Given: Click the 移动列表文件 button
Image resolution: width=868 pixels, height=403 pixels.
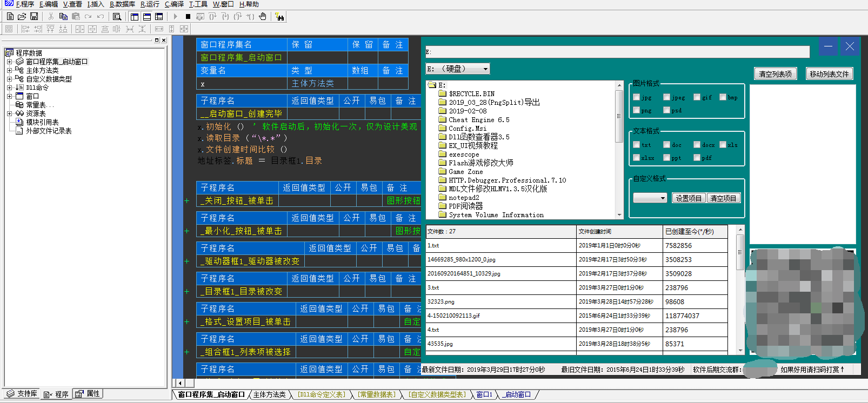Looking at the screenshot, I should click(829, 73).
